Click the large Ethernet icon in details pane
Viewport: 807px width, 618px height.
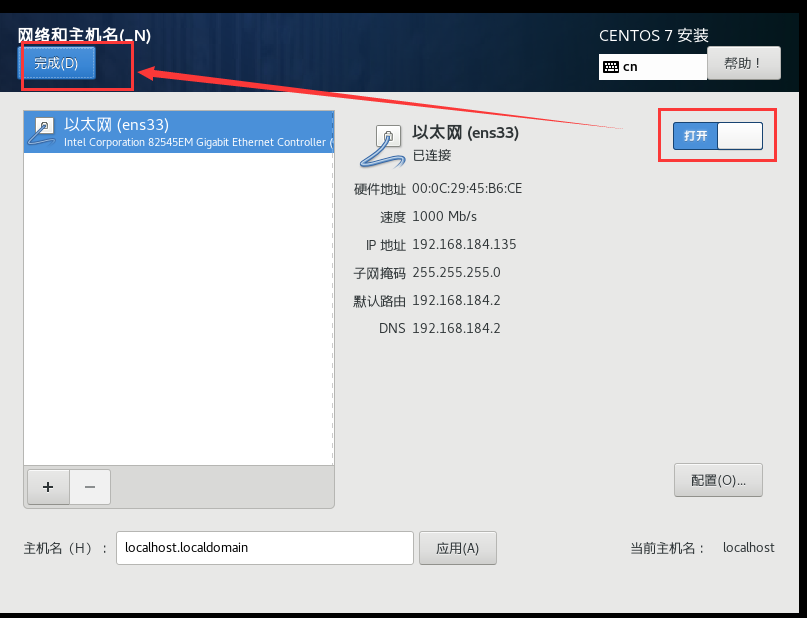pyautogui.click(x=382, y=146)
